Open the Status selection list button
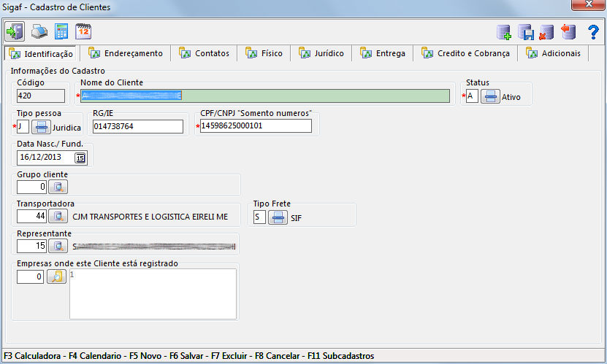Viewport: 607px width, 364px height. [489, 96]
